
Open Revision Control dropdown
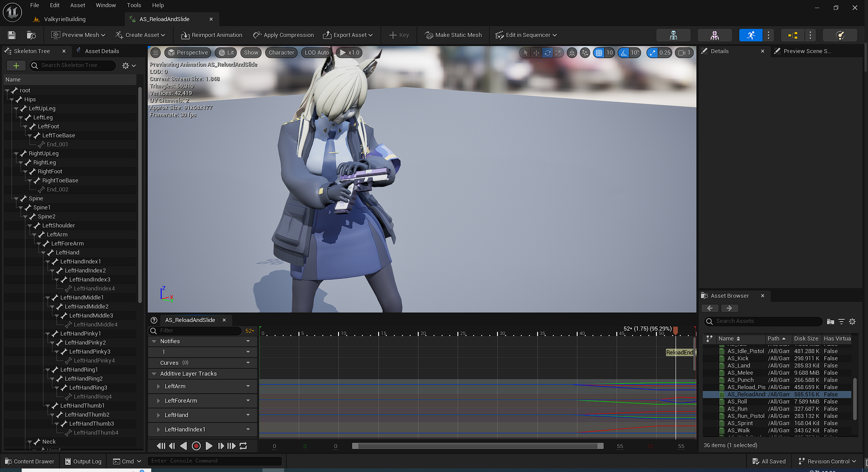coord(827,462)
